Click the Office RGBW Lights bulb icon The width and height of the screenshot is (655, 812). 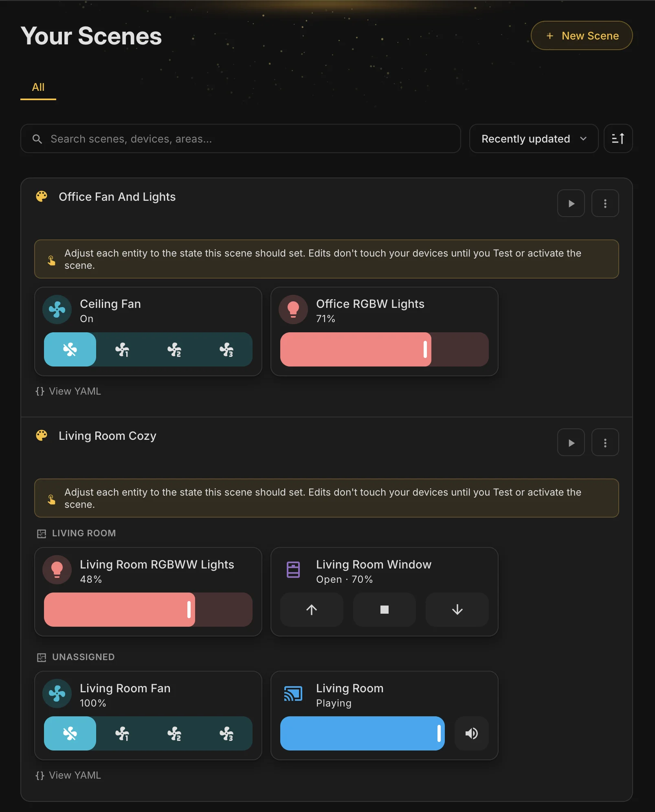293,309
